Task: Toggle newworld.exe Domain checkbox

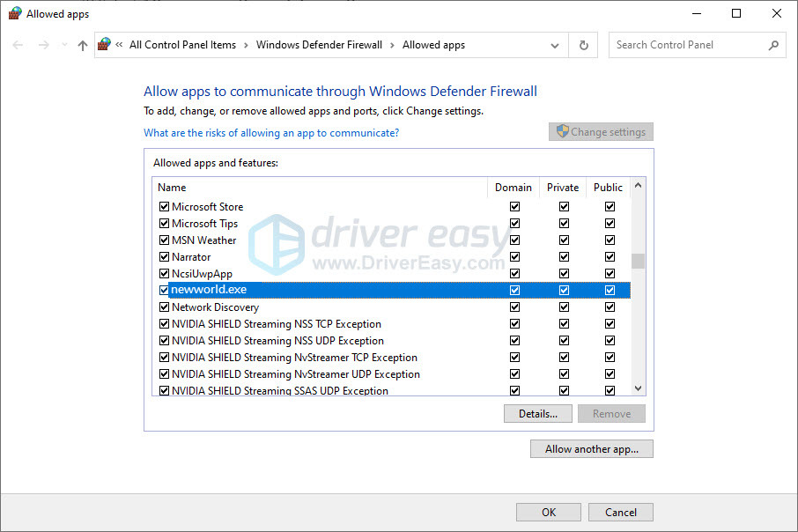Action: click(515, 290)
